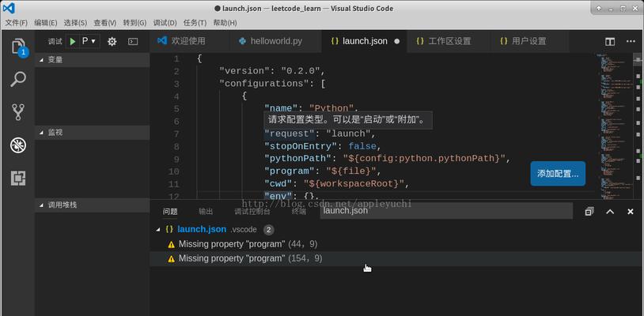This screenshot has width=644, height=316.
Task: Open the 任务(T) menu
Action: (x=195, y=23)
